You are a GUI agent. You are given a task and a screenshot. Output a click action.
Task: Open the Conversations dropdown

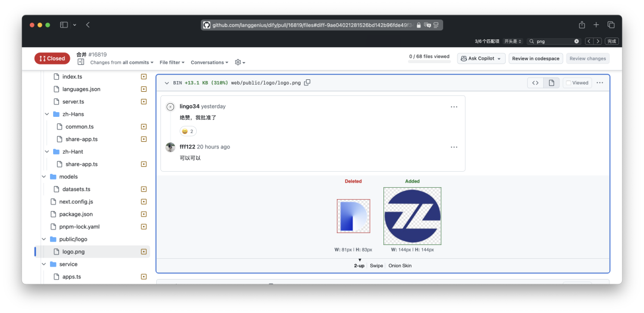point(209,63)
